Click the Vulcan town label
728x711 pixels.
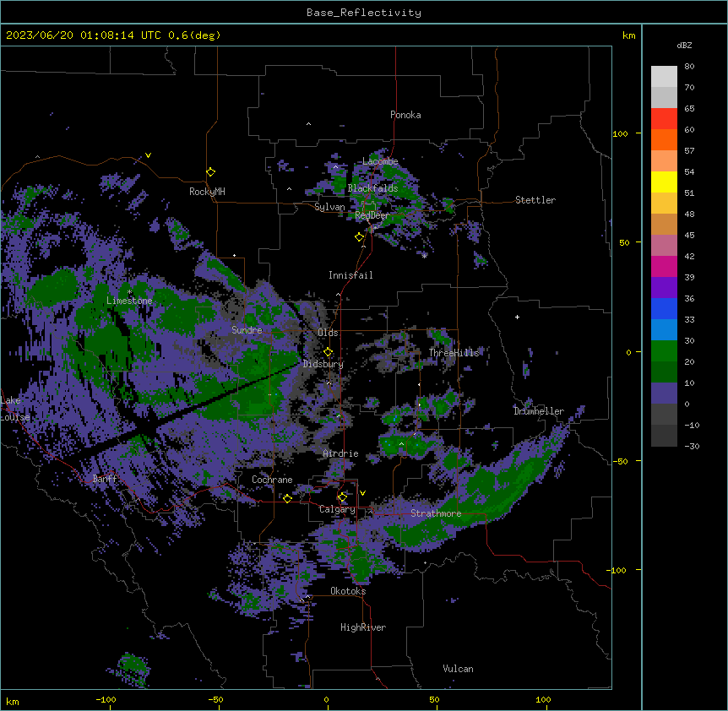[x=458, y=669]
